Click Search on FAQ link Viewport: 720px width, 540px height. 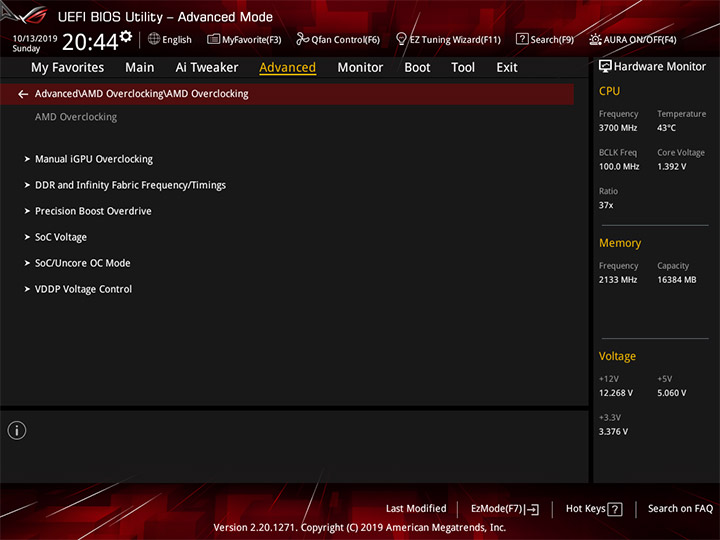point(681,509)
